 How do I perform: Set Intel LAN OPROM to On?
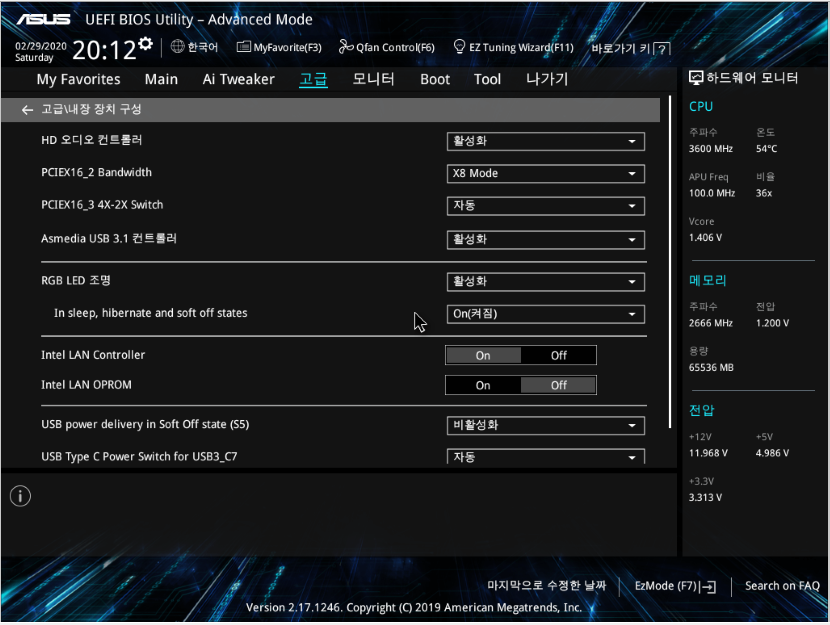483,385
